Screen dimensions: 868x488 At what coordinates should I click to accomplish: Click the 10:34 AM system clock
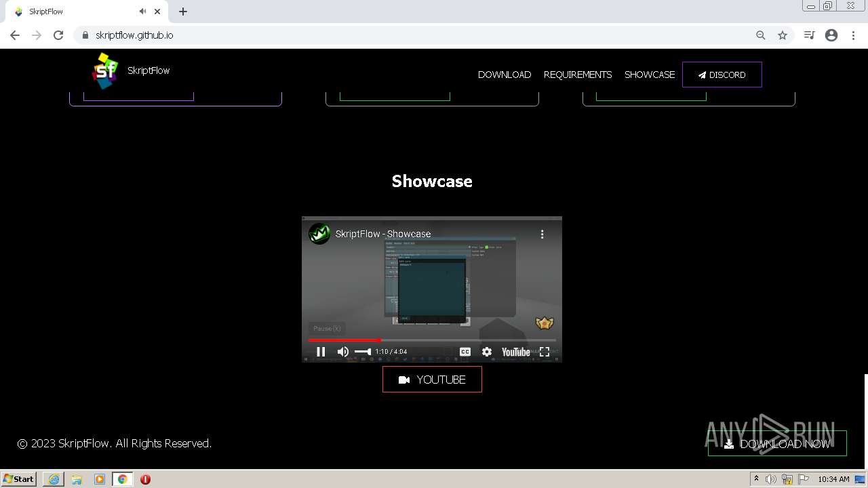click(x=833, y=479)
